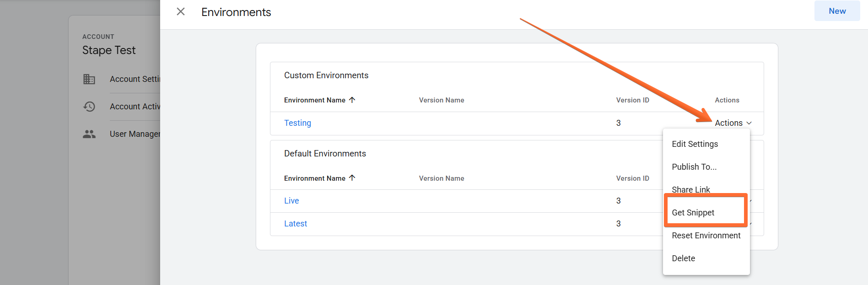
Task: Click the Account Activity history icon
Action: point(89,107)
